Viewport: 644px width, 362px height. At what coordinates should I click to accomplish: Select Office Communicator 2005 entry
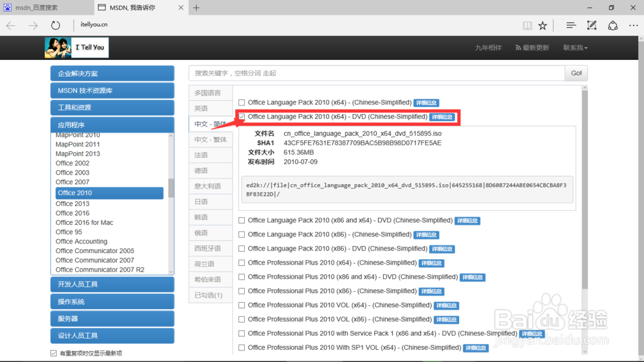click(95, 251)
